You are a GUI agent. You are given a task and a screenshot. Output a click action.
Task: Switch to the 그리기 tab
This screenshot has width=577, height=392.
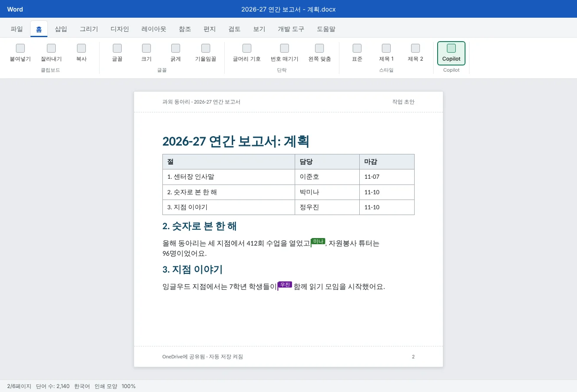89,29
